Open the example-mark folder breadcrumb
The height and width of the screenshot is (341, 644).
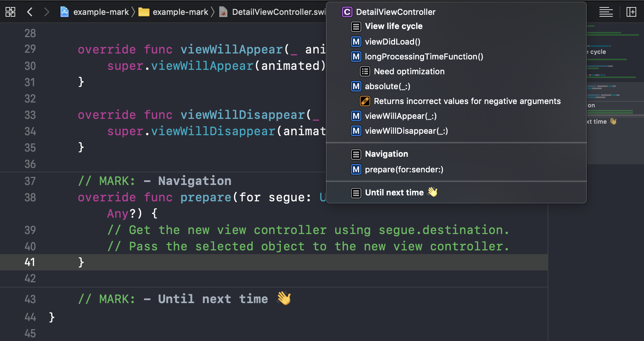(180, 12)
